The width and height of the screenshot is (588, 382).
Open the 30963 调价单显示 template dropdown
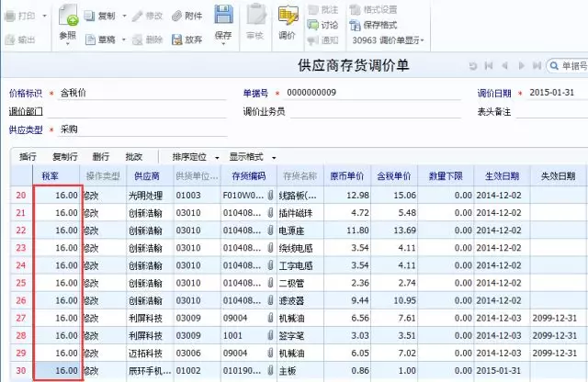(x=388, y=40)
